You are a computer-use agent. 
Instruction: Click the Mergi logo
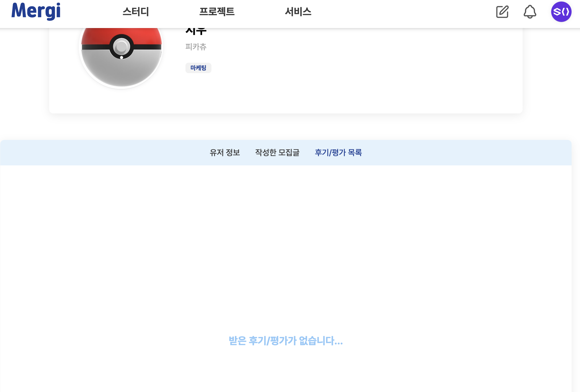[x=36, y=11]
